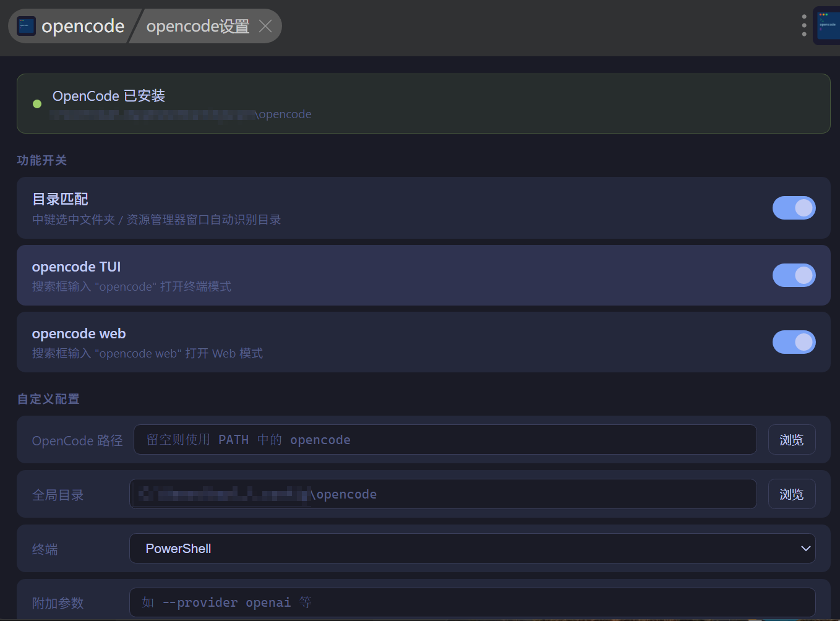Click the 'OpenCode 路径' label

(x=77, y=440)
